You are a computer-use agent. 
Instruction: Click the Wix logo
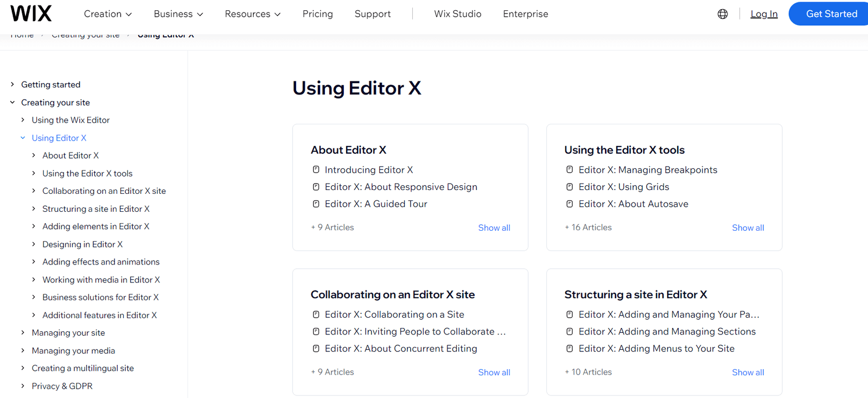[x=31, y=14]
